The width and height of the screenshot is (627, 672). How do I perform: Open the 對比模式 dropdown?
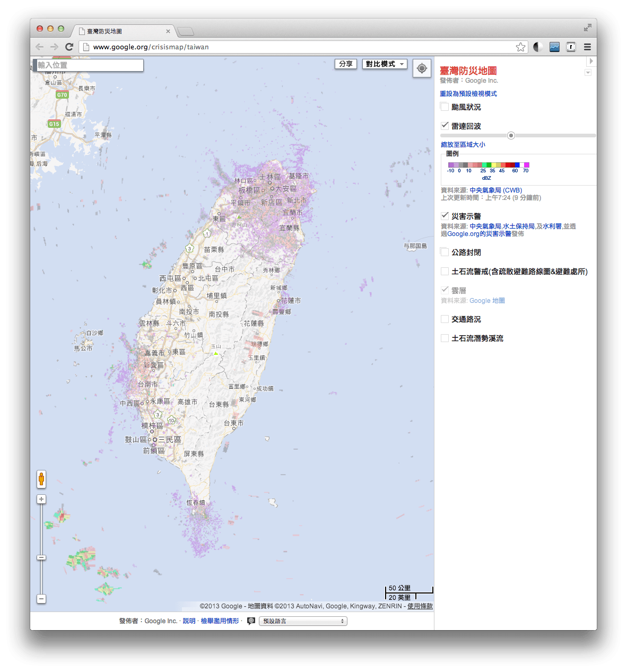click(x=384, y=64)
